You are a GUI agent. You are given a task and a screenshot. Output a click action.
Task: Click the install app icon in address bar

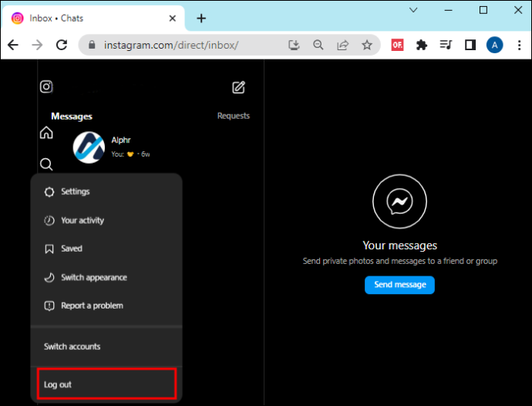(294, 45)
